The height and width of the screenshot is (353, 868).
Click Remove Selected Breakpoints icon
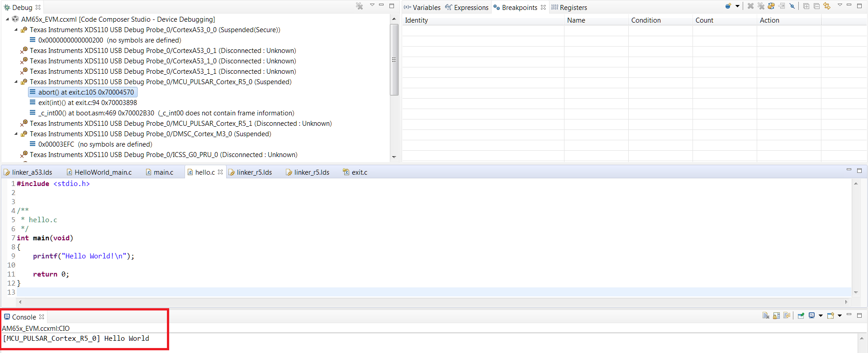(x=750, y=6)
